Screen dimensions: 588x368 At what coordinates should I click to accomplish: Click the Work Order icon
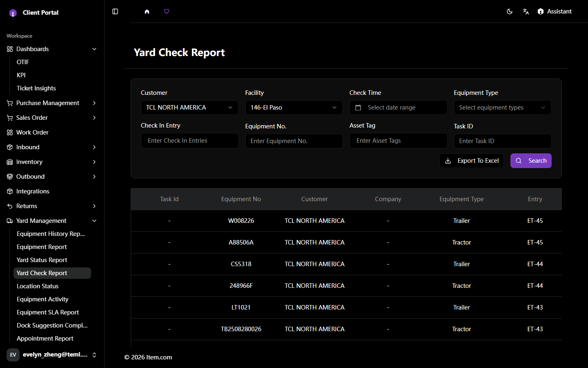[10, 132]
